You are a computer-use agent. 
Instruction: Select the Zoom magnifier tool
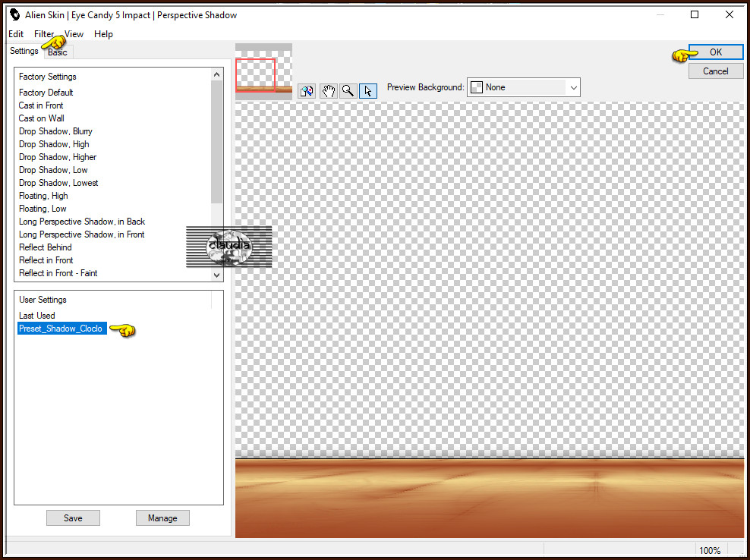348,90
